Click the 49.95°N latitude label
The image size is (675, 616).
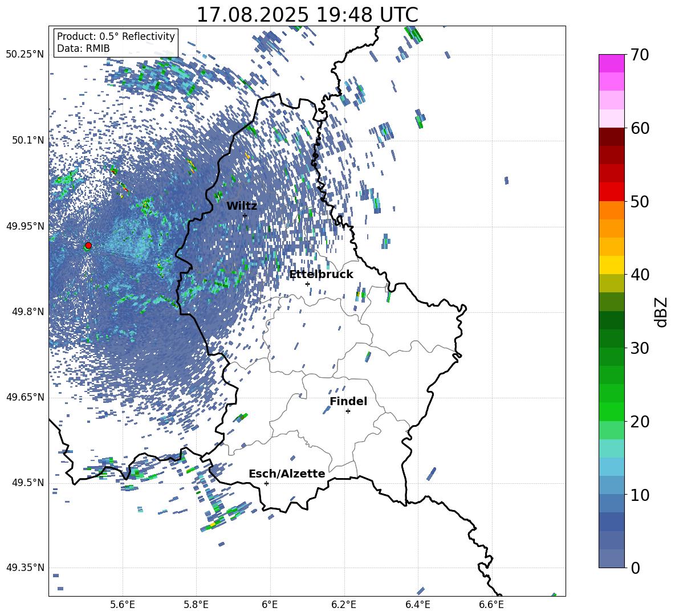[26, 226]
